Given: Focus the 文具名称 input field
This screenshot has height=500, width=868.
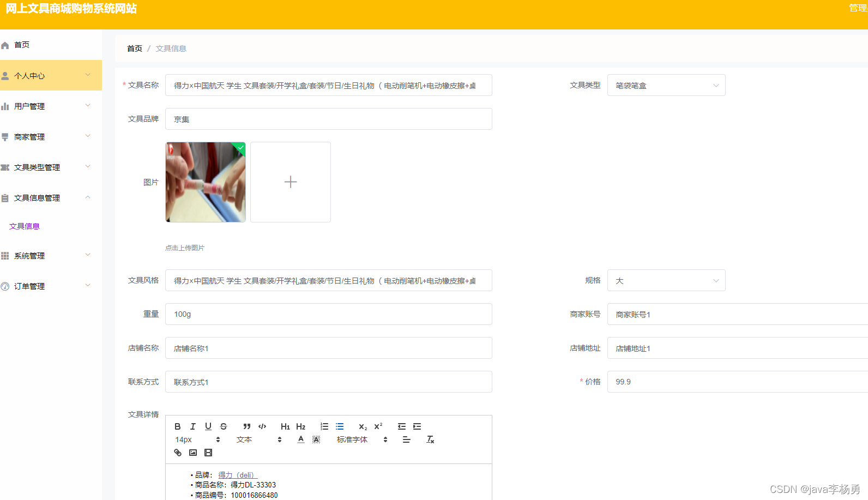Looking at the screenshot, I should (x=329, y=85).
